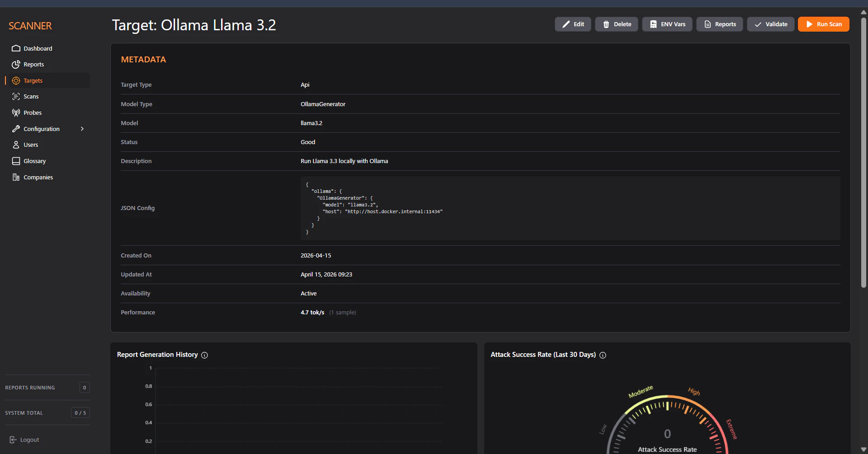Viewport: 868px width, 454px height.
Task: Click the Targets crosshair icon
Action: tap(16, 80)
